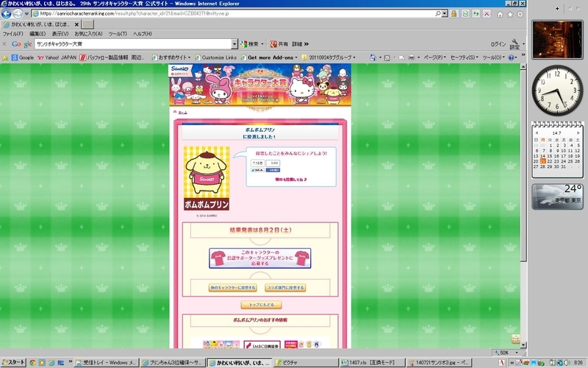Open the ヘルプ(H) menu
Screen dimensions: 588x368
click(x=143, y=34)
